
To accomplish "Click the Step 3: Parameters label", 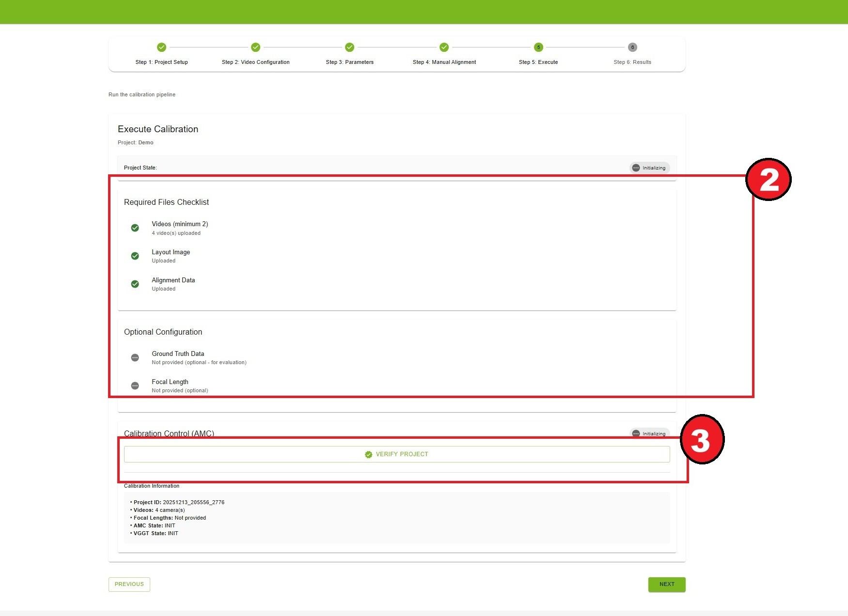I will click(349, 62).
